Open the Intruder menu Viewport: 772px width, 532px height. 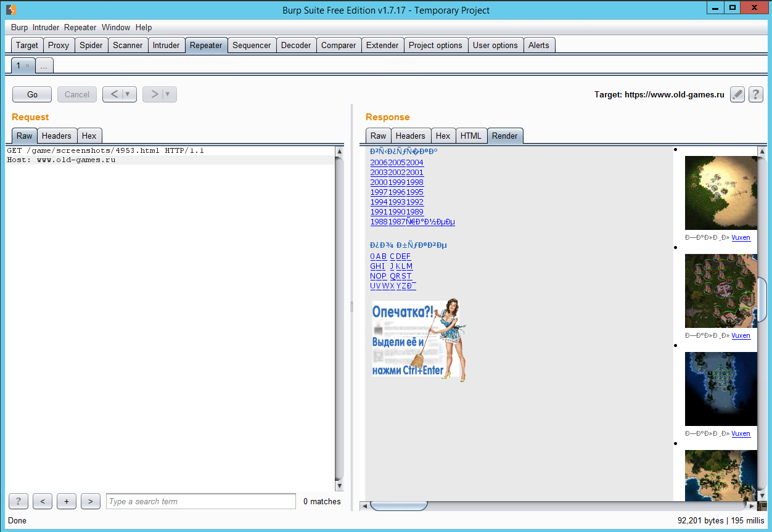point(46,27)
